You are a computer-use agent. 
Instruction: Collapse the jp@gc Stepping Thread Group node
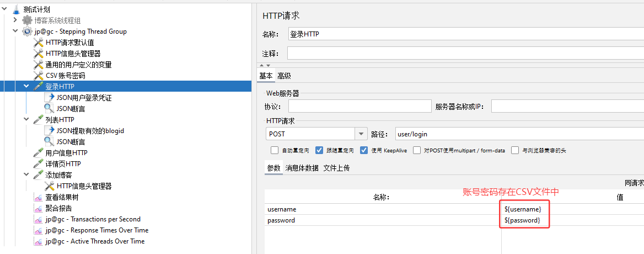click(x=15, y=31)
